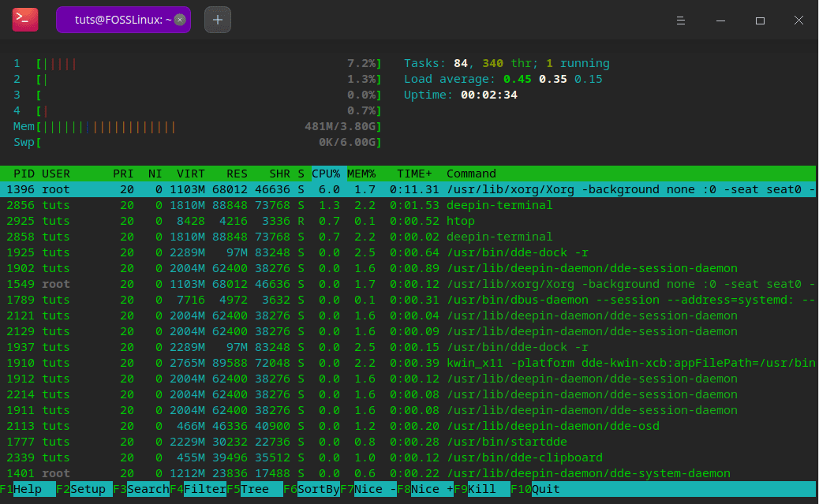Sort processes by the MEM% column
Screen dimensions: 819x504
(361, 174)
